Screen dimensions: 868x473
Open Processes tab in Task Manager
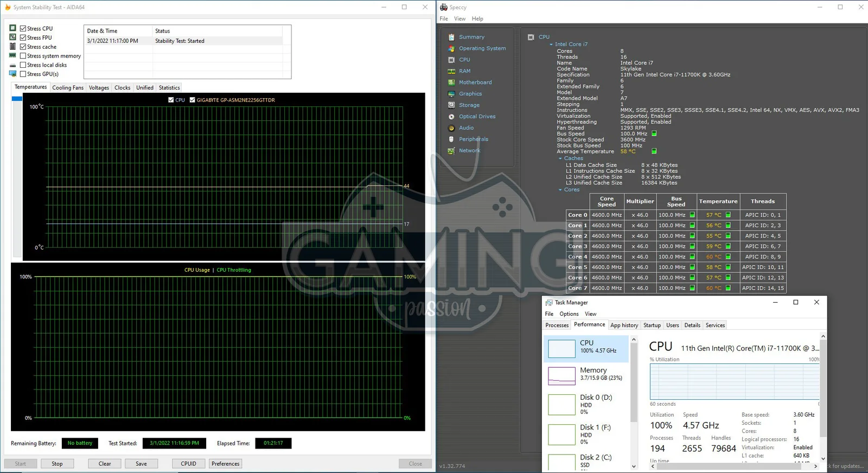pyautogui.click(x=557, y=325)
